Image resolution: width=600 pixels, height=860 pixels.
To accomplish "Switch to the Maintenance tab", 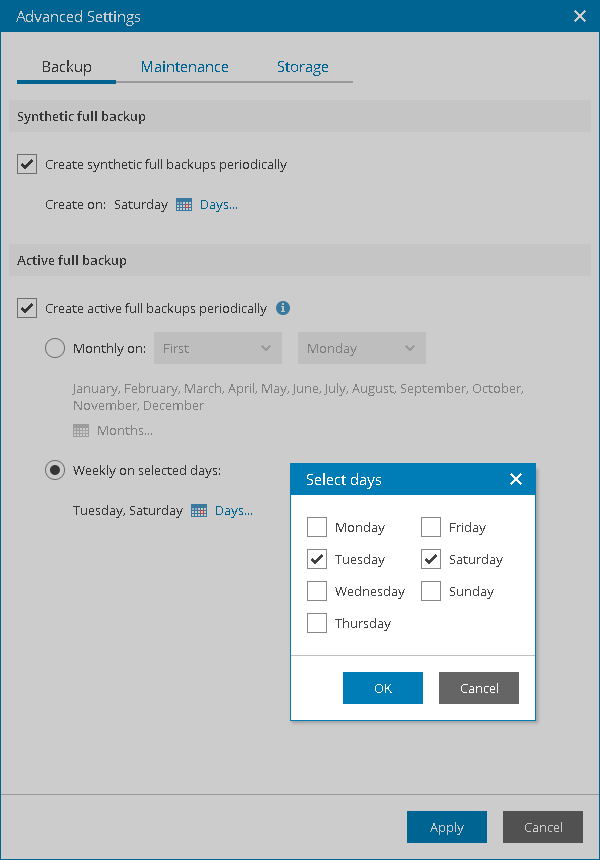I will pyautogui.click(x=184, y=67).
